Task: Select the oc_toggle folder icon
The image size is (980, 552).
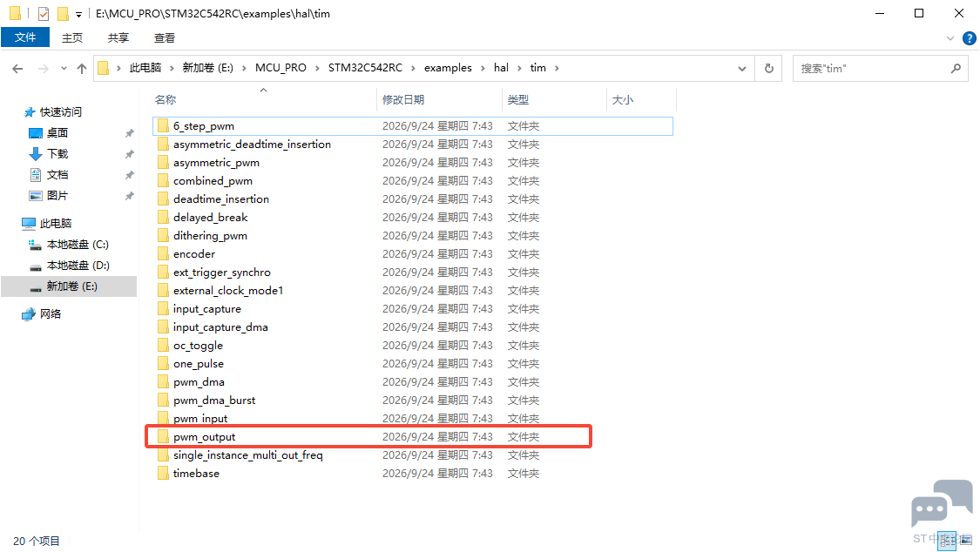Action: (x=163, y=346)
